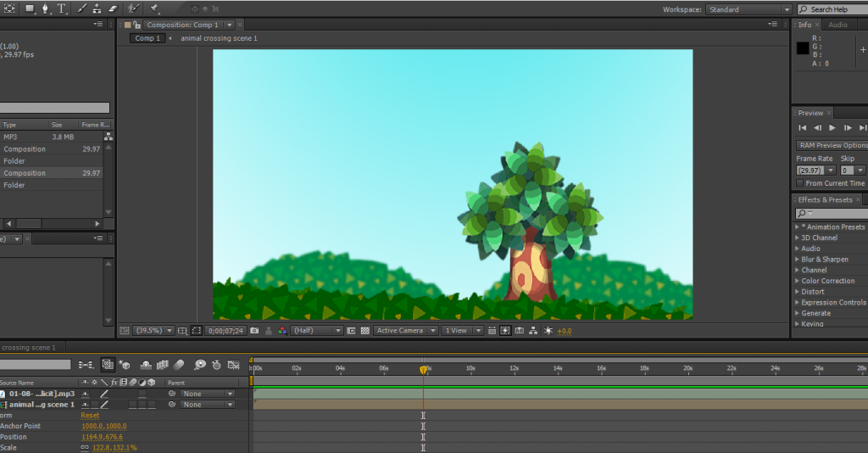The width and height of the screenshot is (868, 453).
Task: Show channel with RGB color icon
Action: click(x=282, y=331)
